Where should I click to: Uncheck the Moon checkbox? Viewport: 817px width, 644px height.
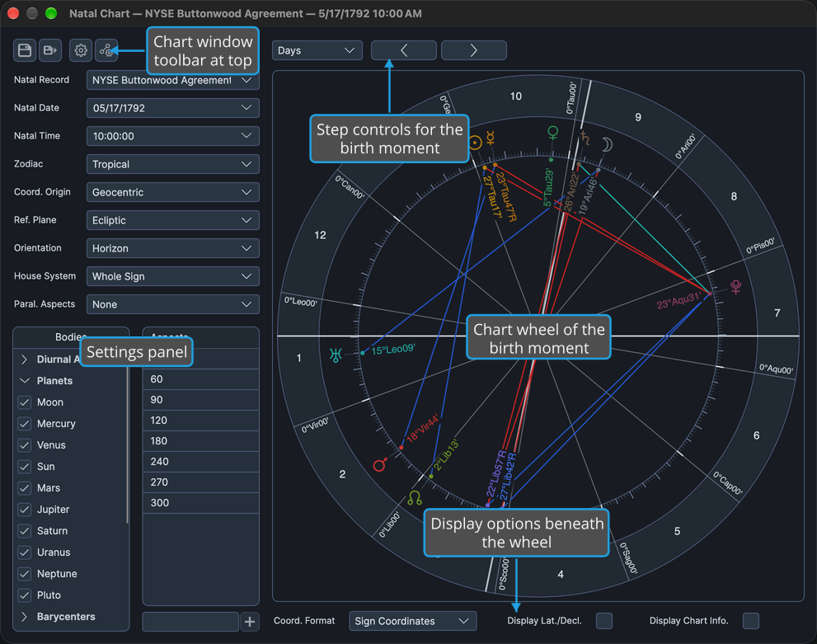click(25, 402)
